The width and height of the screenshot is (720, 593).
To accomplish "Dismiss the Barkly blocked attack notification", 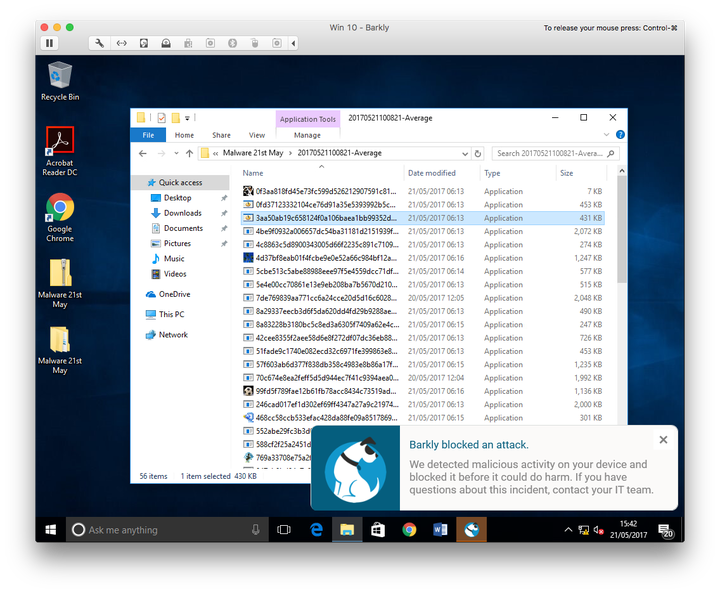I will [x=663, y=440].
